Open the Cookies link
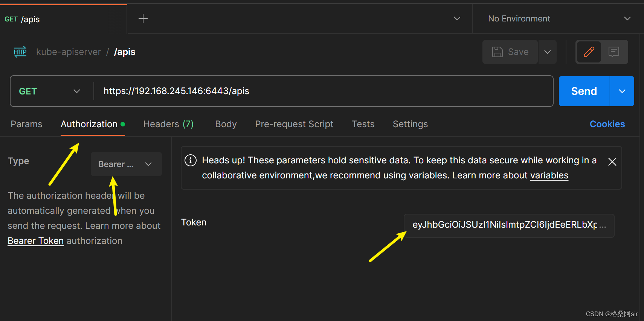Viewport: 644px width, 321px height. pos(607,124)
